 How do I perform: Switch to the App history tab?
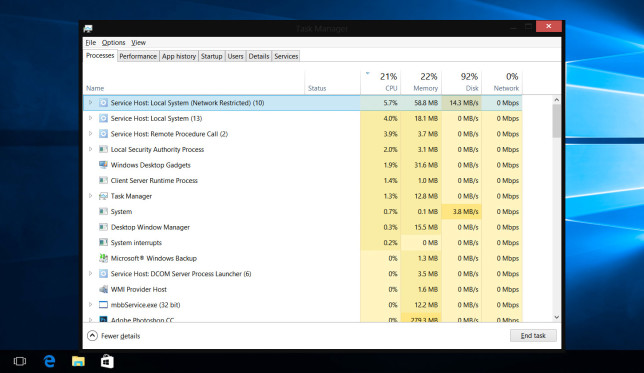point(179,56)
